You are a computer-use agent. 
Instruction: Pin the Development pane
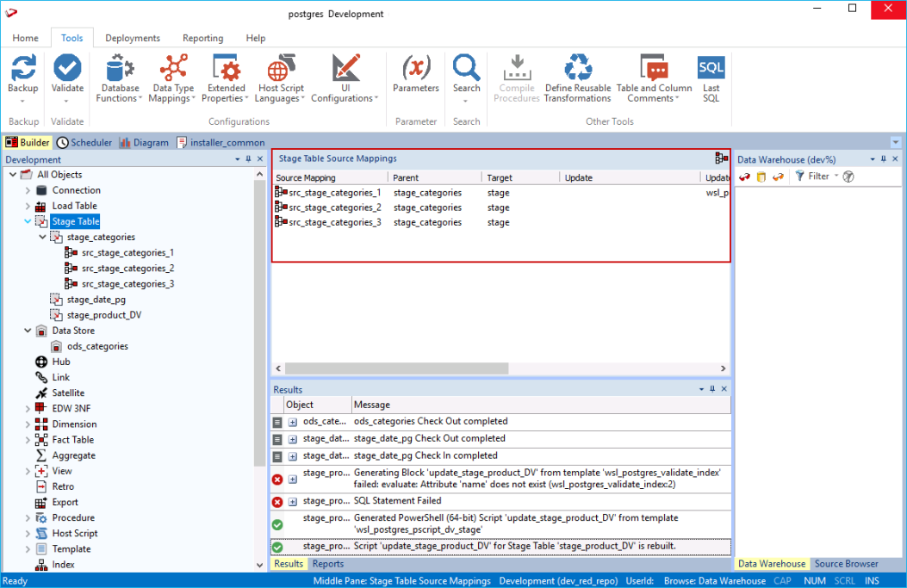pos(249,159)
